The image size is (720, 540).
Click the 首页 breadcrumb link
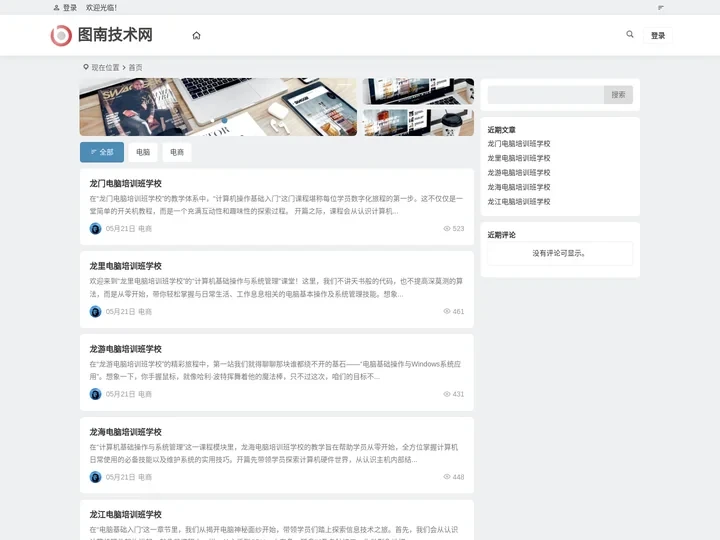[135, 68]
